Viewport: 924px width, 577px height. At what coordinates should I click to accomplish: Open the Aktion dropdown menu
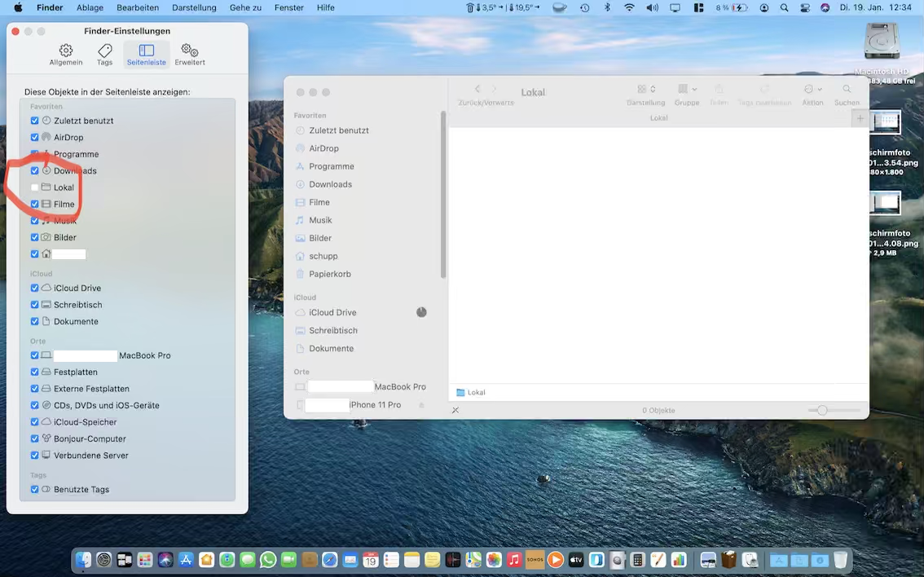812,90
